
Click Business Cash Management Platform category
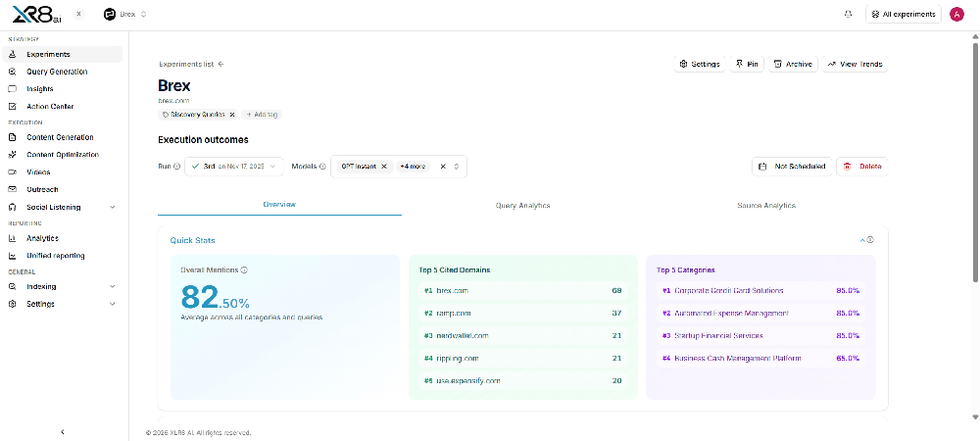click(760, 359)
